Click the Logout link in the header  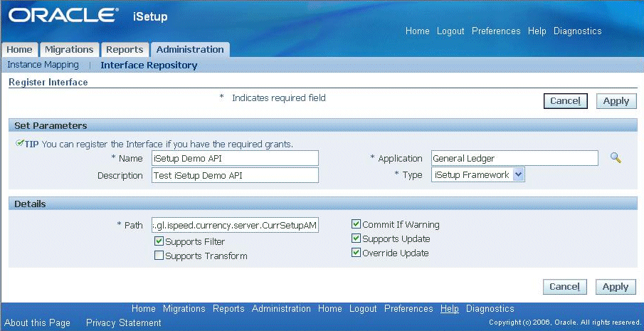(x=450, y=31)
